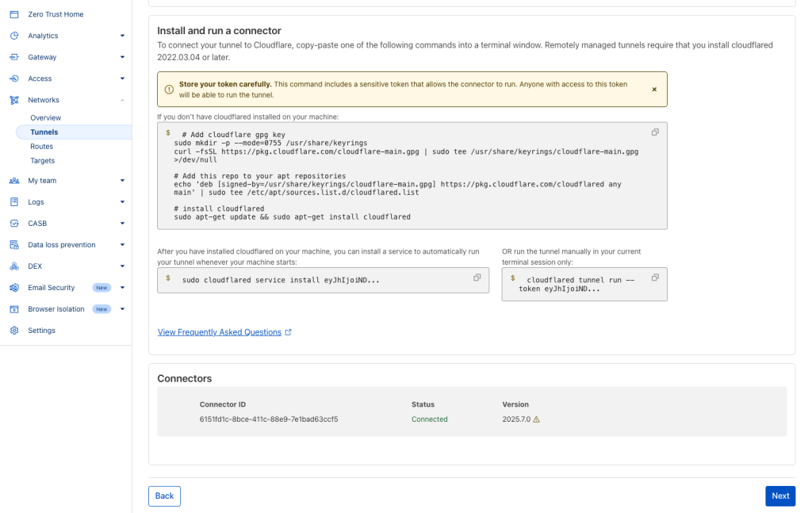Expand the Logs menu arrow
812x513 pixels.
122,202
